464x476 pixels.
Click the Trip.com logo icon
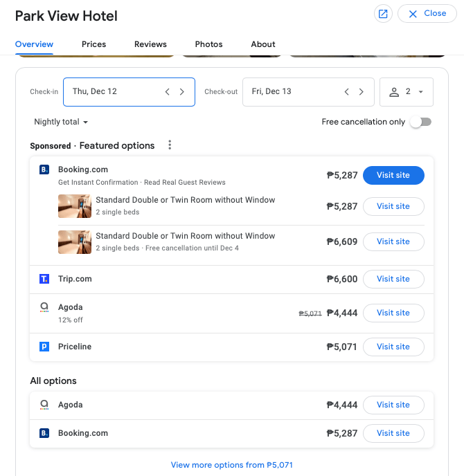pos(44,279)
